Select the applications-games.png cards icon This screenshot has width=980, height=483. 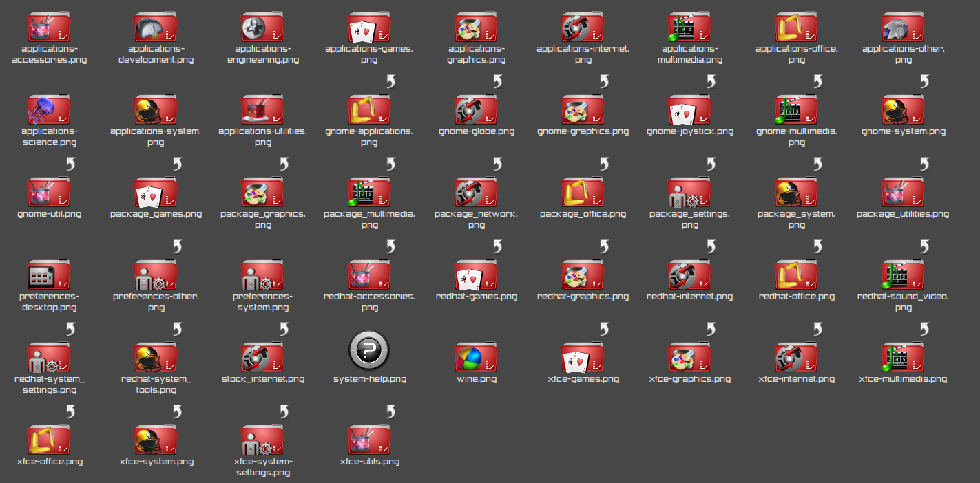(369, 28)
